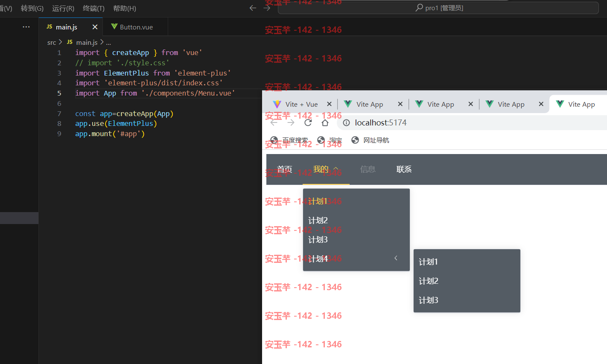
Task: Choose 计划2 in the 我的 dropdown
Action: coord(356,220)
